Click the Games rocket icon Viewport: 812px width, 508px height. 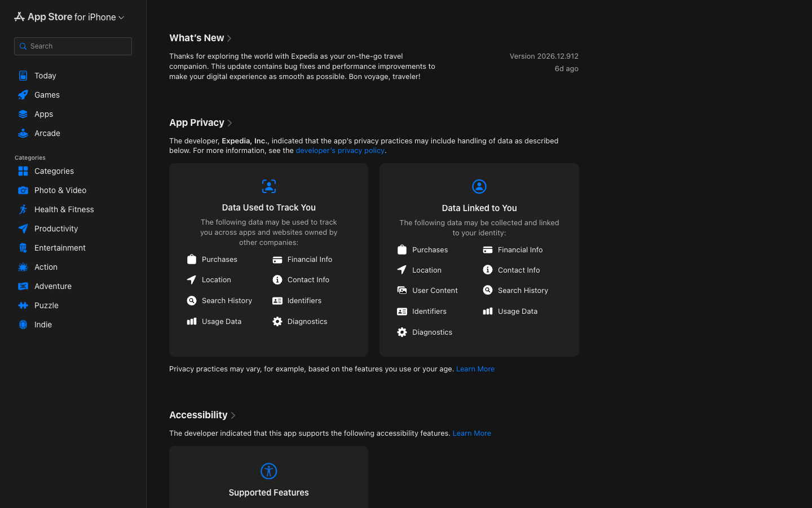tap(23, 95)
